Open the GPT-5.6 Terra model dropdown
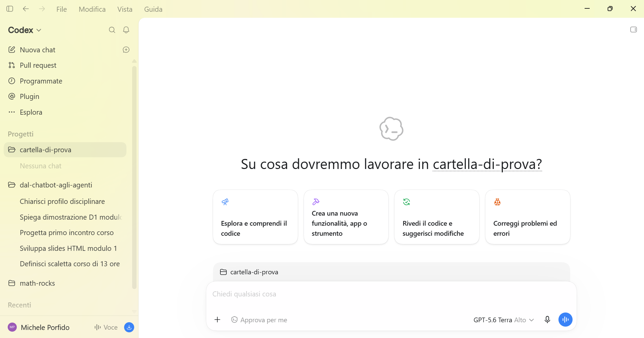This screenshot has width=644, height=338. pyautogui.click(x=503, y=320)
